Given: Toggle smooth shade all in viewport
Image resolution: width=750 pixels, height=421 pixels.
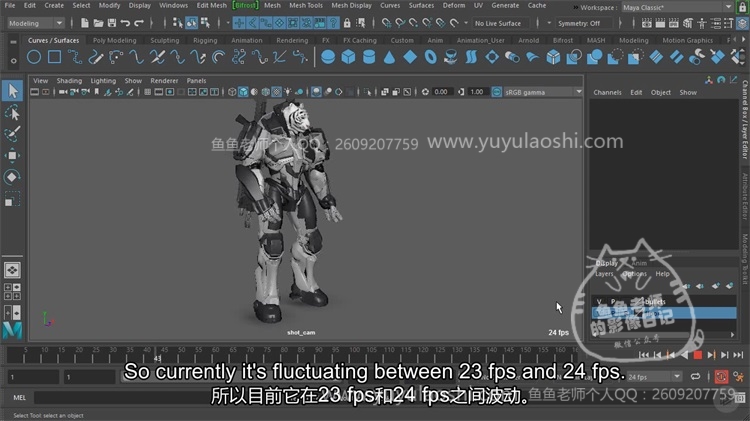Looking at the screenshot, I should coord(243,92).
